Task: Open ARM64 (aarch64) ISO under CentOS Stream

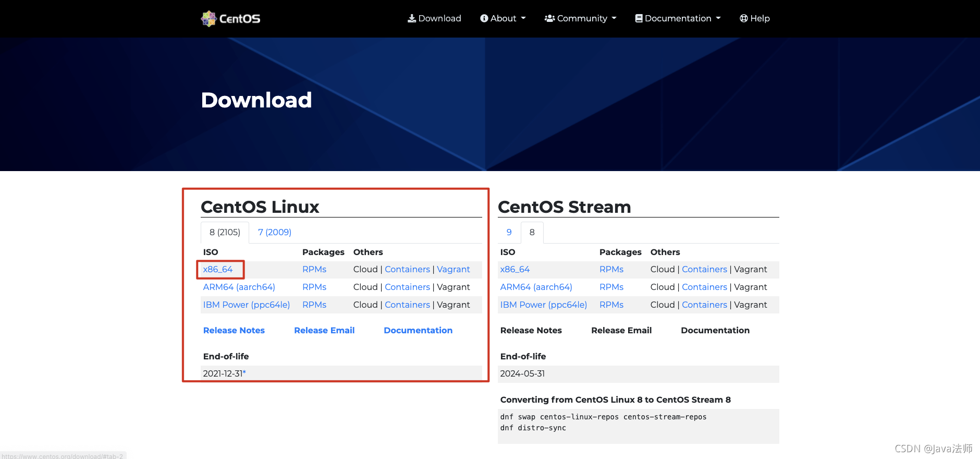Action: [x=536, y=287]
